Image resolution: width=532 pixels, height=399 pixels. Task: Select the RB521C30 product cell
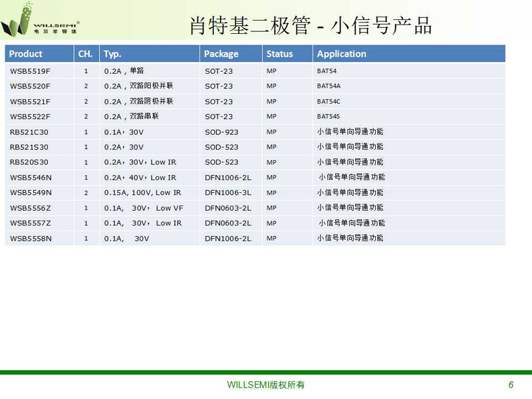tap(29, 132)
